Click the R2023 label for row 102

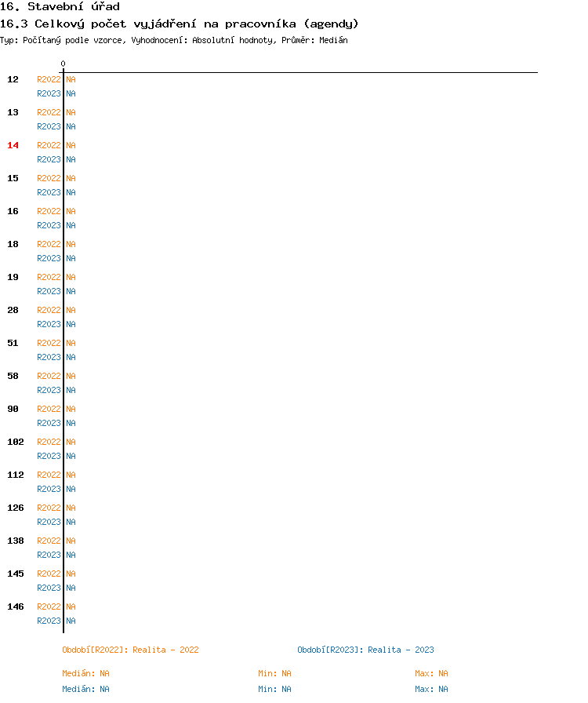(x=49, y=456)
